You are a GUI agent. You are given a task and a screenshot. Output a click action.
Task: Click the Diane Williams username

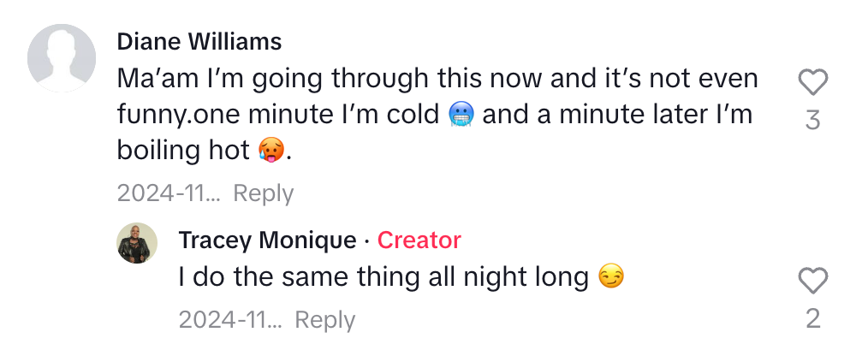pos(199,41)
